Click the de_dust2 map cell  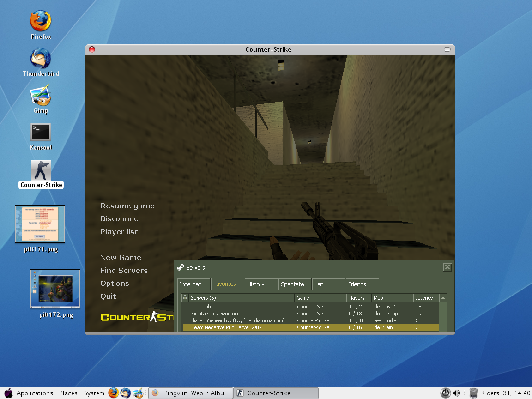[384, 307]
